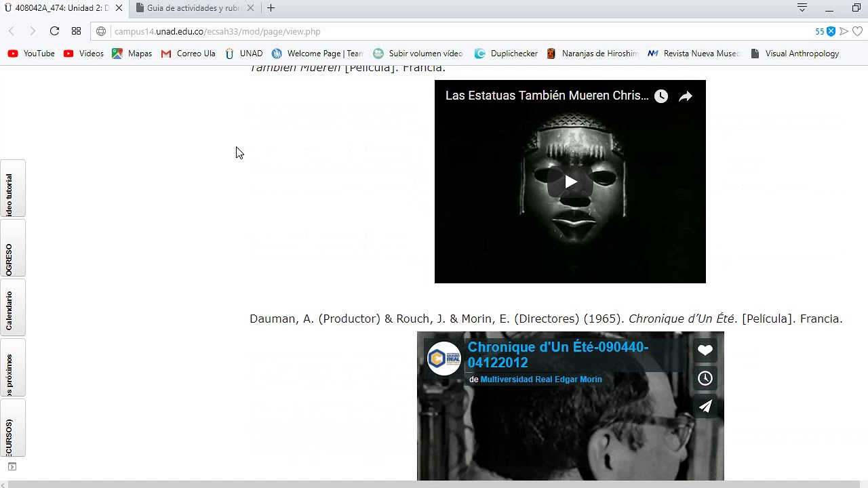
Task: Toggle the sidebar dock icon at bottom left
Action: pyautogui.click(x=12, y=466)
